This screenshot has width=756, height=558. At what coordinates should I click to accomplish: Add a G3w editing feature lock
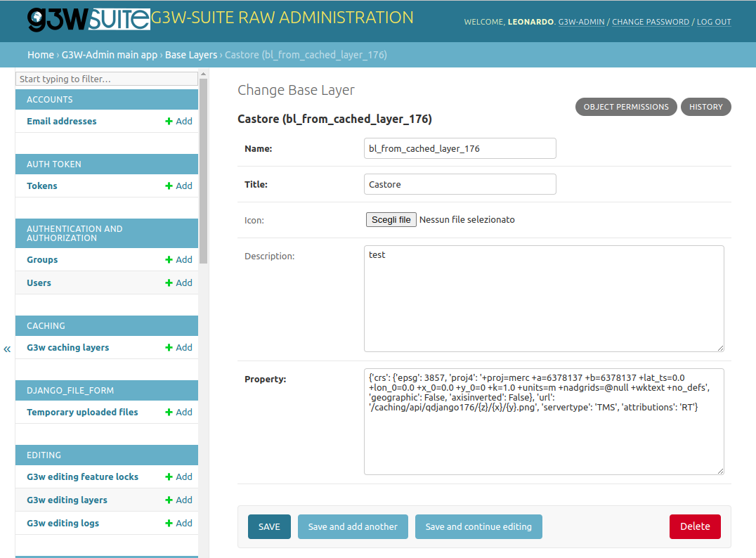coord(179,476)
